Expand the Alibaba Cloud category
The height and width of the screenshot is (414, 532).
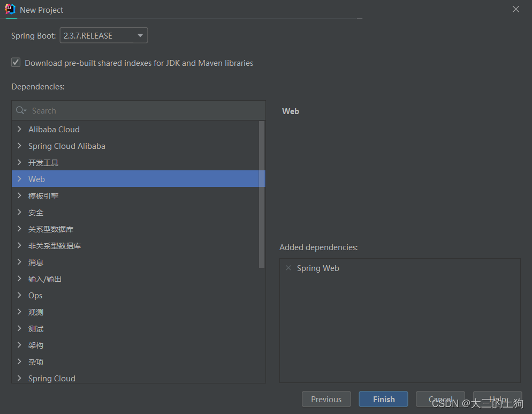19,129
